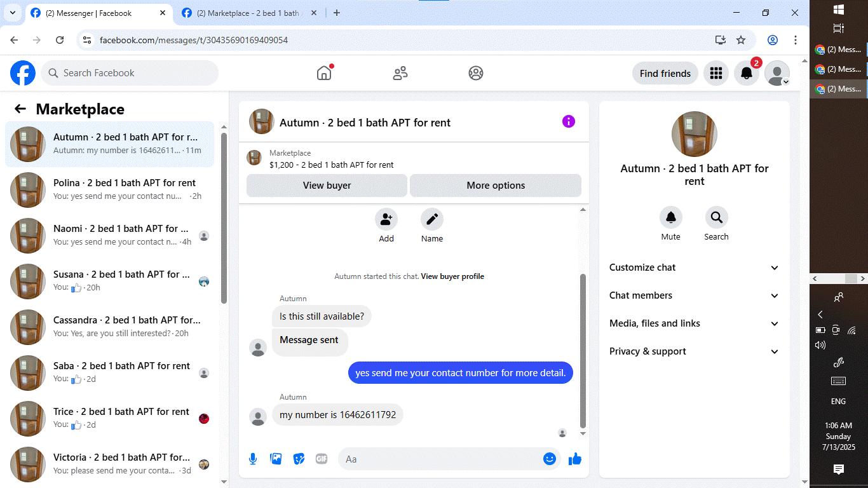This screenshot has width=868, height=488.
Task: Open View buyer profile link
Action: pyautogui.click(x=452, y=276)
